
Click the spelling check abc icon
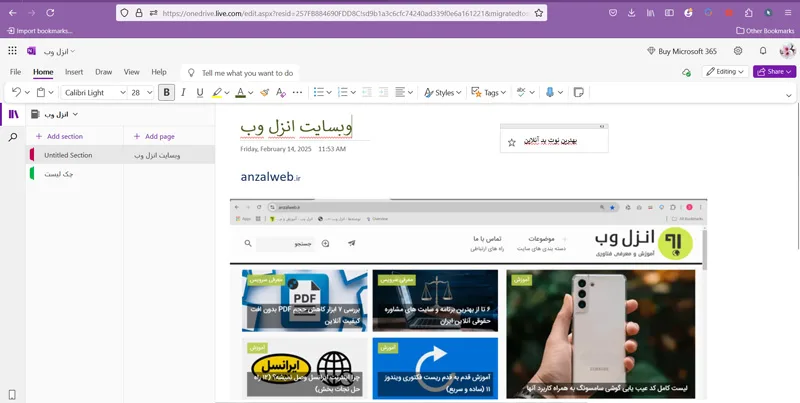pos(521,92)
